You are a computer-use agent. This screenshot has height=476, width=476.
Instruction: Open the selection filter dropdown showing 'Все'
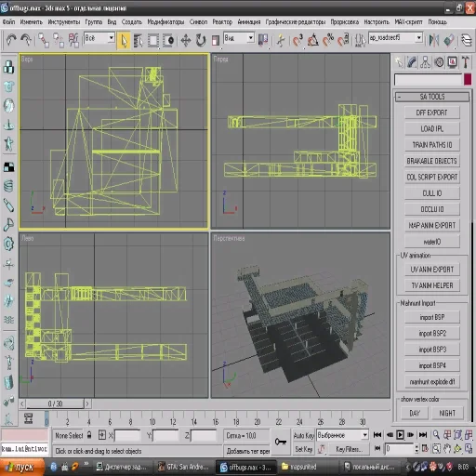click(99, 38)
